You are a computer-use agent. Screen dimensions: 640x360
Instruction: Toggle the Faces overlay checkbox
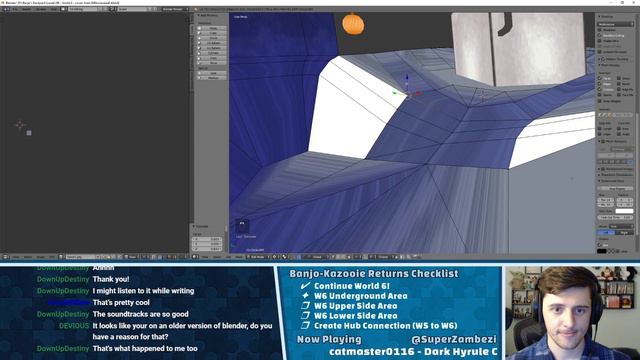click(x=600, y=78)
